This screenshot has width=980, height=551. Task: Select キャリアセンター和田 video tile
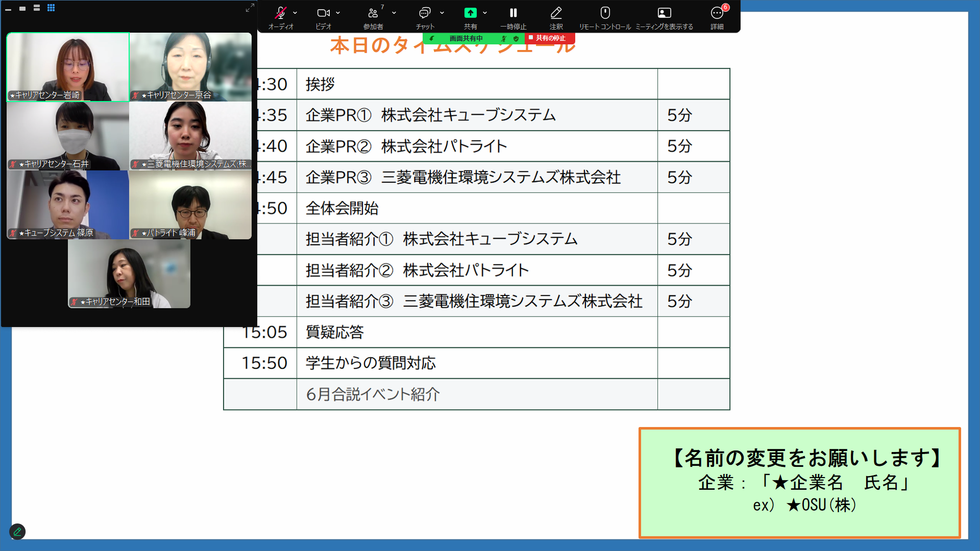pos(129,273)
